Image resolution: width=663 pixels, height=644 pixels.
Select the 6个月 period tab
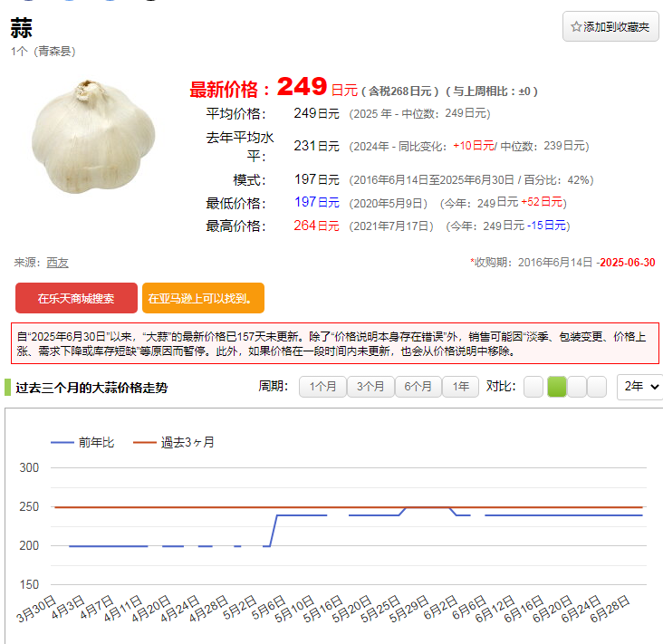tap(418, 387)
